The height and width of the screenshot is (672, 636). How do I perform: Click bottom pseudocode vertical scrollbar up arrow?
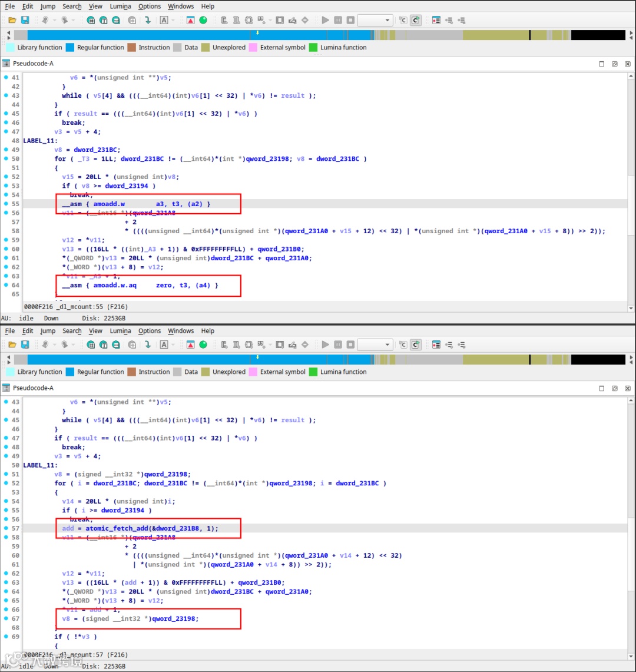pyautogui.click(x=631, y=400)
